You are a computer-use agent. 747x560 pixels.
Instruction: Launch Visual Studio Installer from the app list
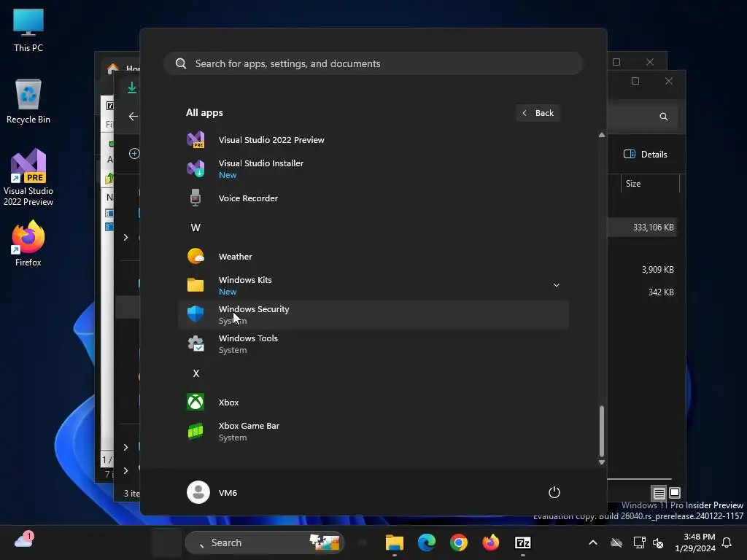pyautogui.click(x=373, y=169)
